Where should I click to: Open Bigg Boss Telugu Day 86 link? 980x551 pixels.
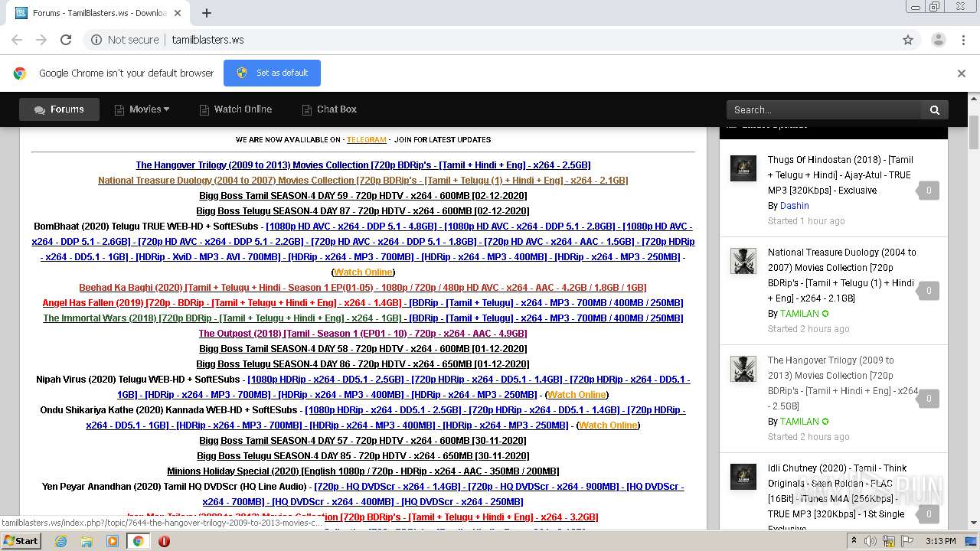363,364
